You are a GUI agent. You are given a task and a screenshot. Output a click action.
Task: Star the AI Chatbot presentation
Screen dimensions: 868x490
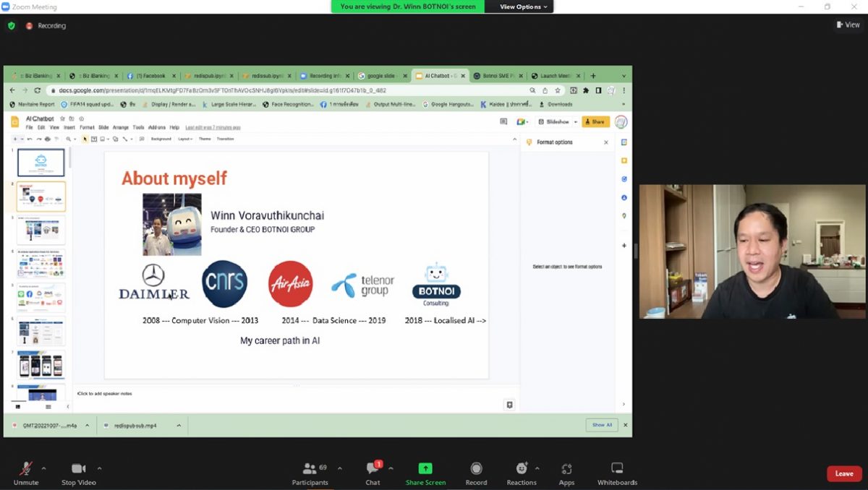63,119
